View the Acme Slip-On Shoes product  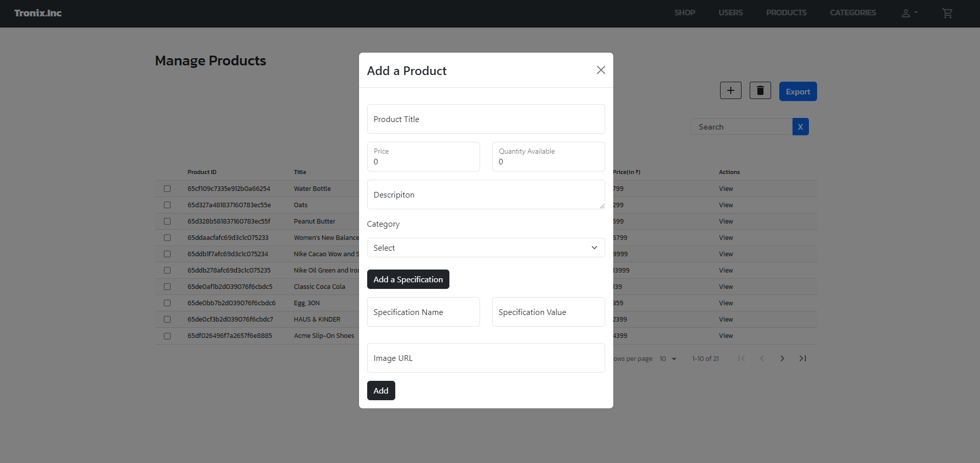point(726,335)
